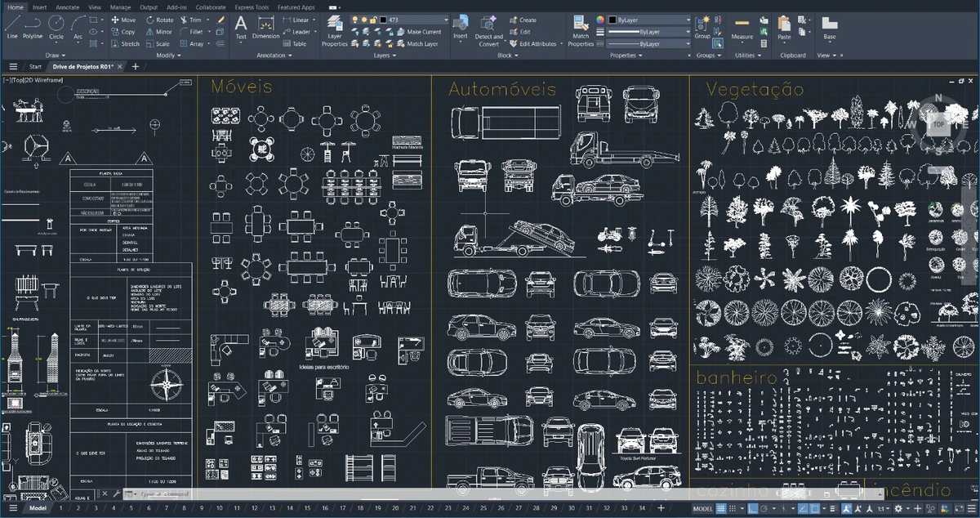Open the Express Tools ribbon tab
The width and height of the screenshot is (980, 518).
click(x=252, y=7)
